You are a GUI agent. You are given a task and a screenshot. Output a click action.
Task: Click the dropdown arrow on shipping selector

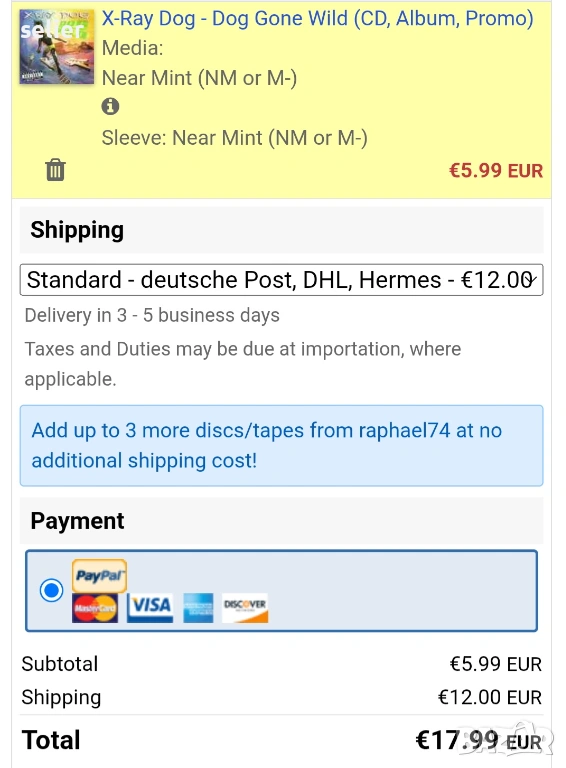[531, 280]
